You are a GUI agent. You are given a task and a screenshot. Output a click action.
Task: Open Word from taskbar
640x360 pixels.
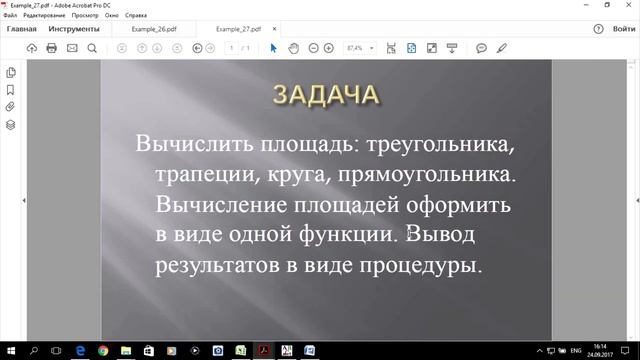click(309, 351)
